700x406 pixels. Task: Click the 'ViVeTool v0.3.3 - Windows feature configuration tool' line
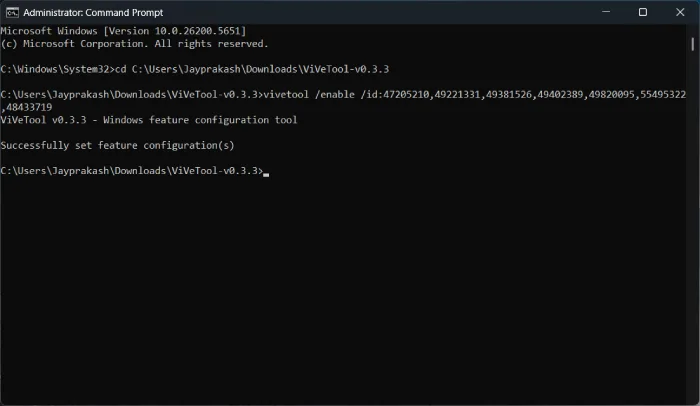[x=149, y=120]
